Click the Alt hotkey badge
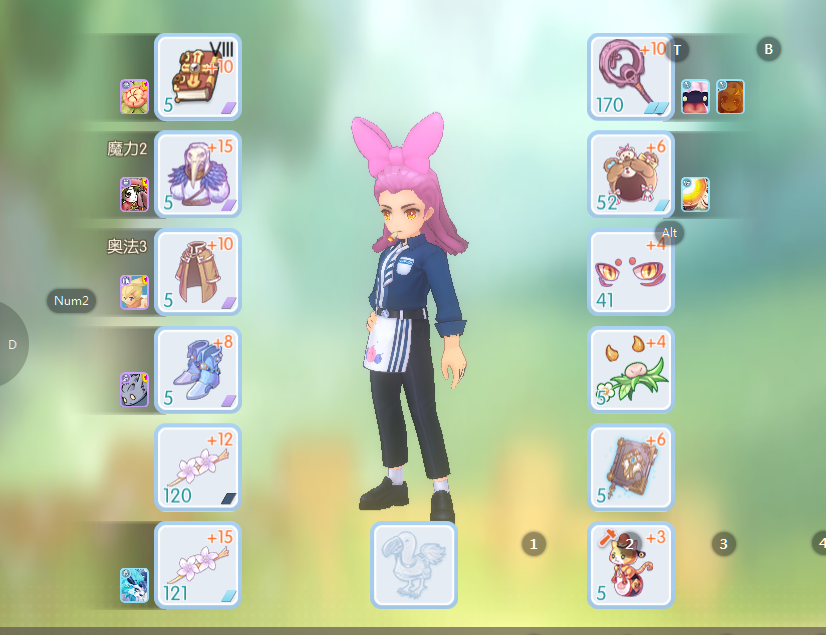This screenshot has height=635, width=826. (670, 232)
